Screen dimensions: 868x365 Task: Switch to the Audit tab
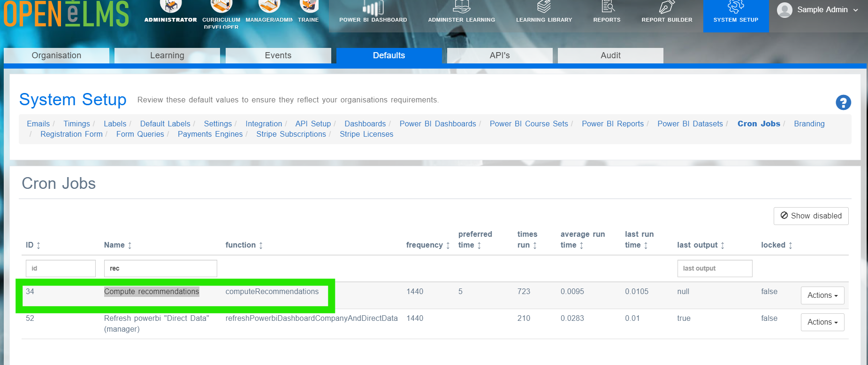tap(610, 55)
